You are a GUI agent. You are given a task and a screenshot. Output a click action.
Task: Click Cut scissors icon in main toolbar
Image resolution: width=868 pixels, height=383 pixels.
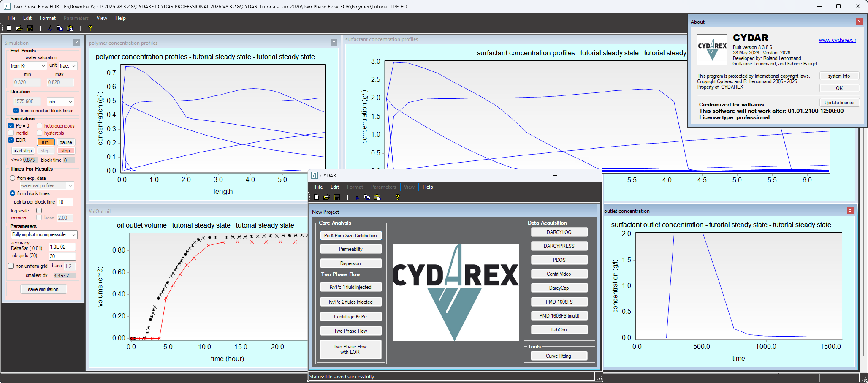coord(49,28)
